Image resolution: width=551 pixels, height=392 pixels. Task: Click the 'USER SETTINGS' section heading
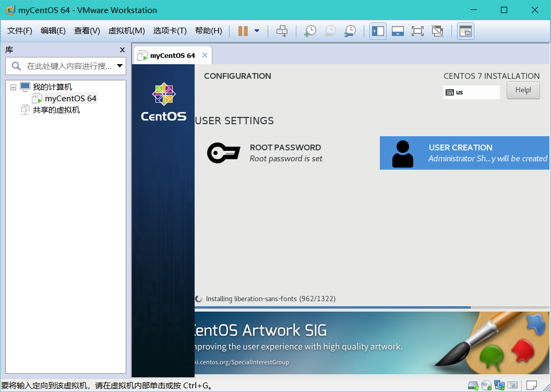coord(234,121)
